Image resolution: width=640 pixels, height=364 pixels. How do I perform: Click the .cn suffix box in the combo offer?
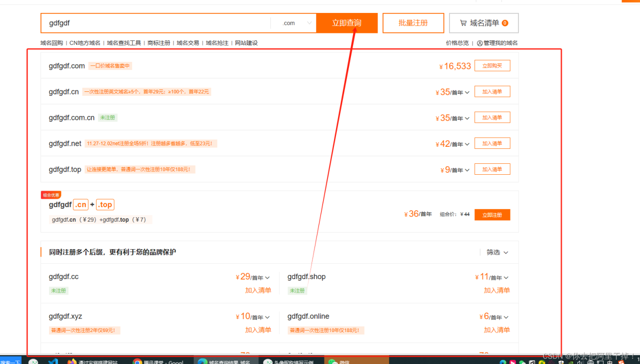pos(81,205)
